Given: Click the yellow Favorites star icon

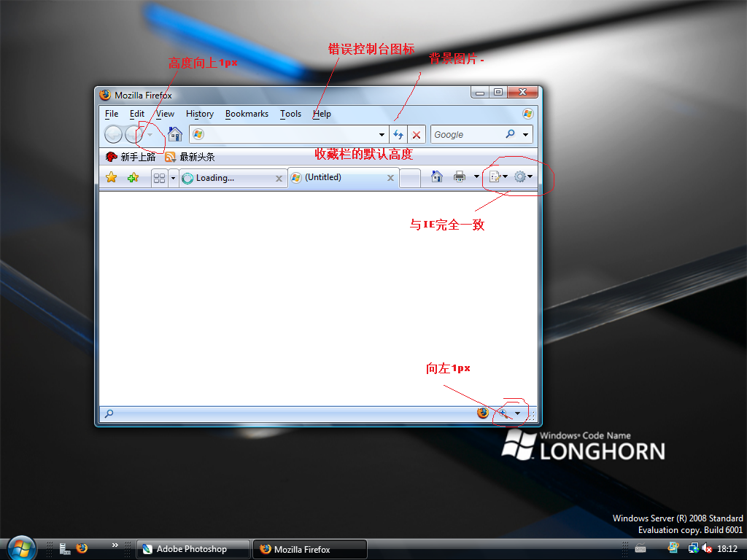Looking at the screenshot, I should 112,178.
